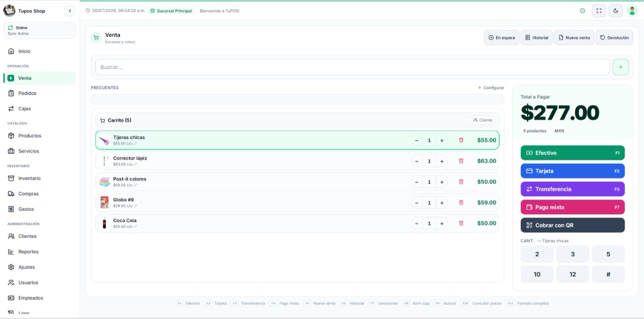Delete Tijeras chicas with its trash icon
Screen dimensions: 644x319
pyautogui.click(x=461, y=140)
